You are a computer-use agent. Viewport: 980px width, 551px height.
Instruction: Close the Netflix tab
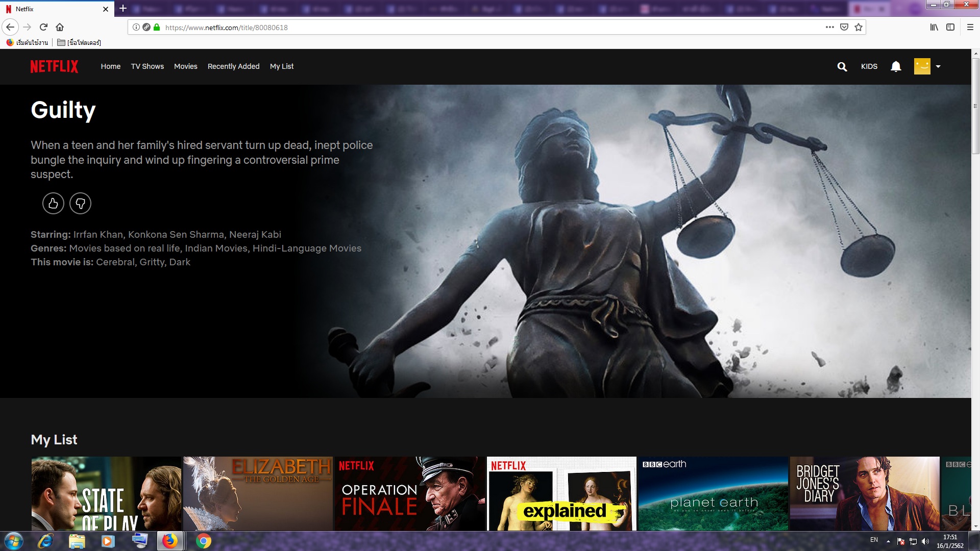(x=106, y=9)
